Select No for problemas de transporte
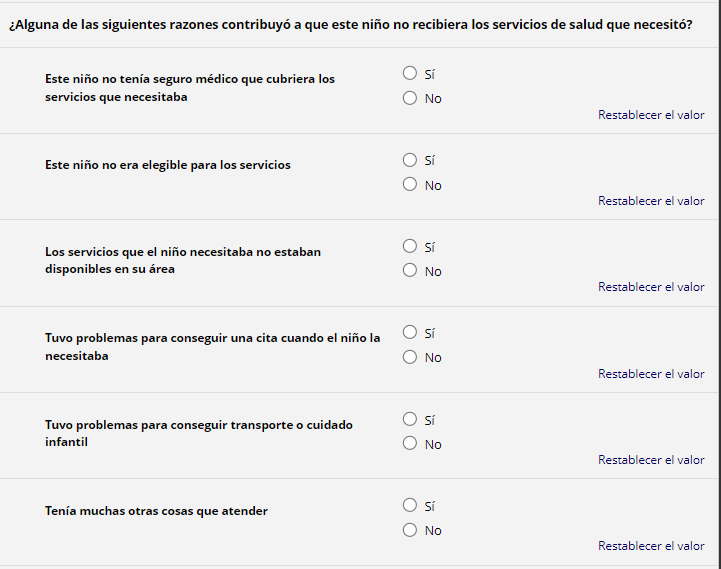The width and height of the screenshot is (721, 569). [x=409, y=443]
